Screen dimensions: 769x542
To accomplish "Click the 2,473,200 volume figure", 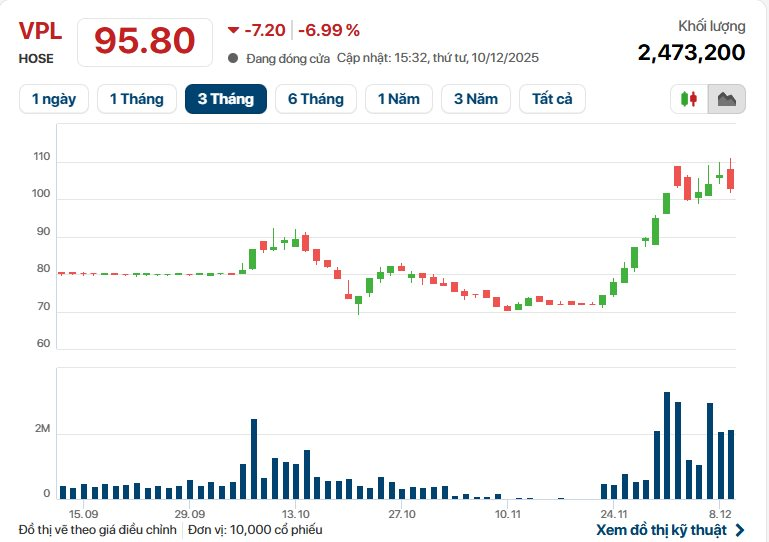I will click(x=691, y=52).
